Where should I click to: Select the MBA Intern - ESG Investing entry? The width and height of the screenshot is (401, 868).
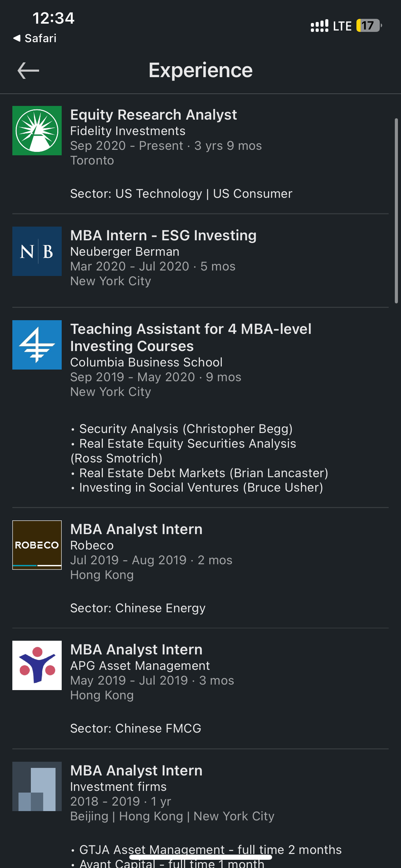click(163, 236)
